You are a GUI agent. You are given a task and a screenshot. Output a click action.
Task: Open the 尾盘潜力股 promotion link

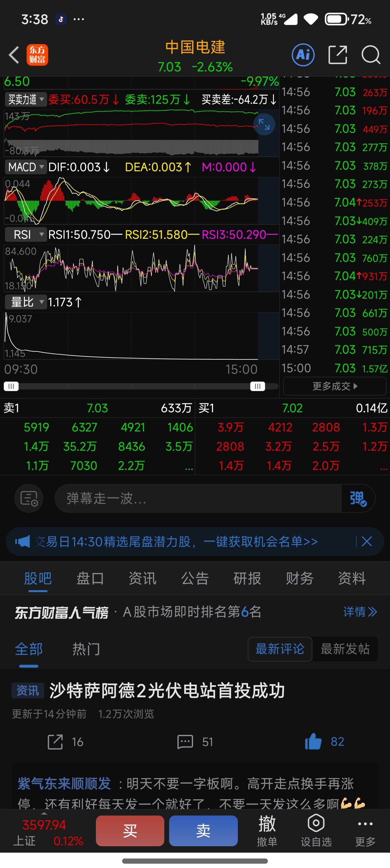click(x=176, y=542)
